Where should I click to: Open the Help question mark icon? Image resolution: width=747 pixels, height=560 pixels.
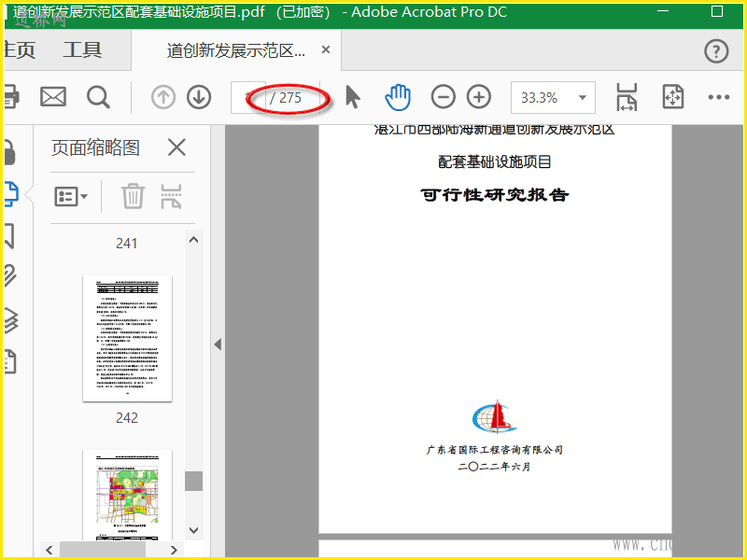pos(716,51)
